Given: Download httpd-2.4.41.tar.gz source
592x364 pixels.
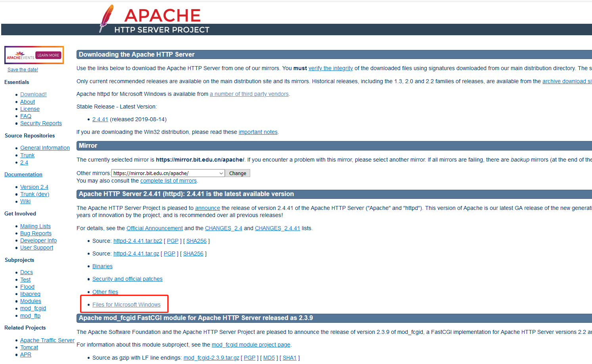Looking at the screenshot, I should (x=136, y=253).
